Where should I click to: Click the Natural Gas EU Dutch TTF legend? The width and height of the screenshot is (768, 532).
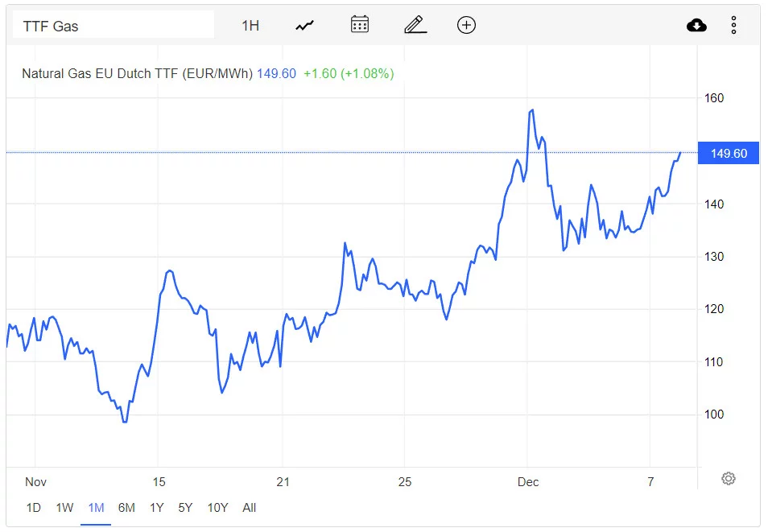point(137,73)
